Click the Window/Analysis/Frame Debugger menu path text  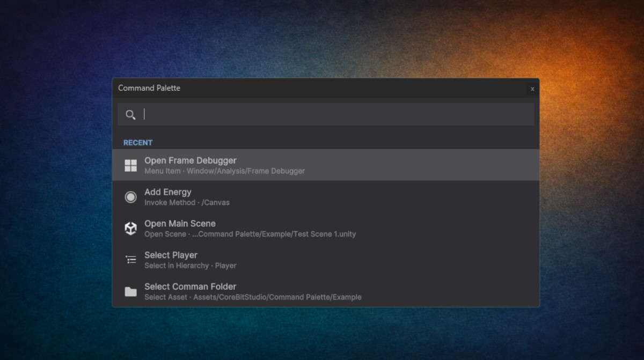245,171
